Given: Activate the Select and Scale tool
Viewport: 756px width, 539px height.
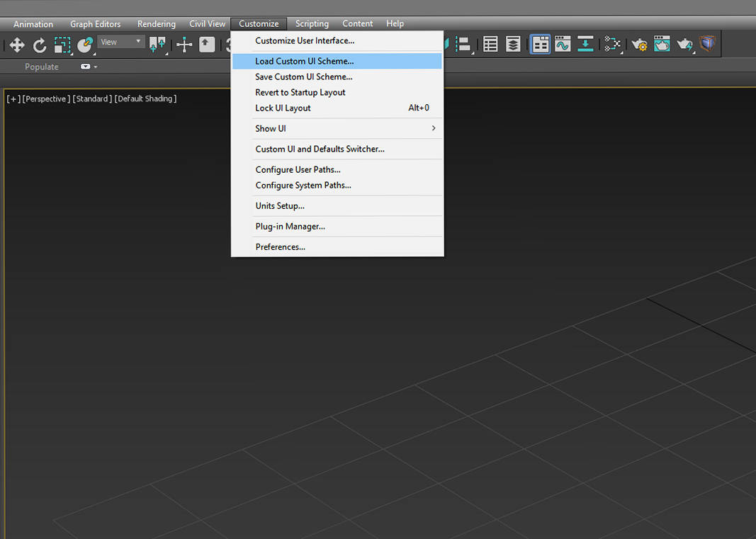Looking at the screenshot, I should click(62, 45).
